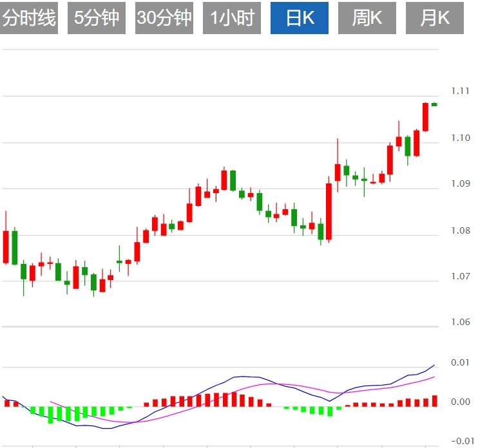The image size is (478, 448).
Task: Click the last small green candlestick at far right
Action: [434, 104]
